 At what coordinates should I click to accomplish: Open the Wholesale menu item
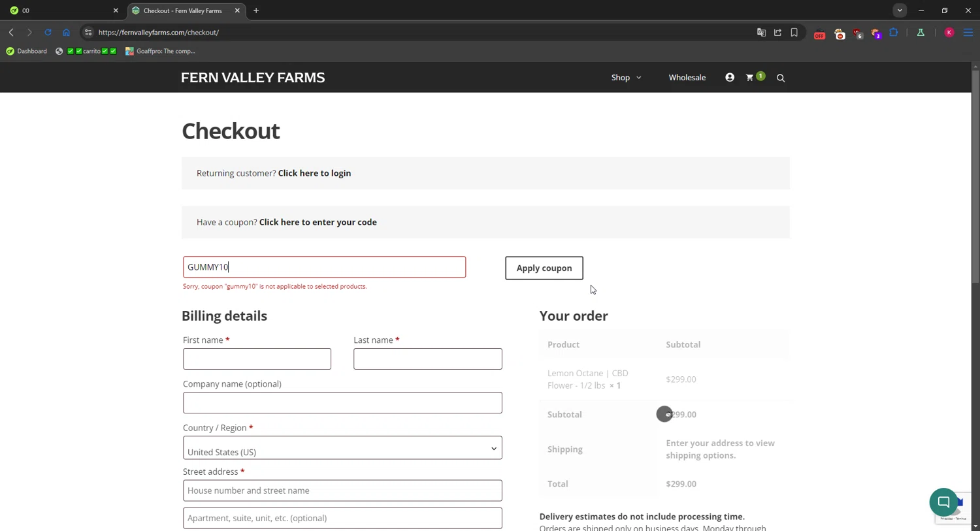687,78
